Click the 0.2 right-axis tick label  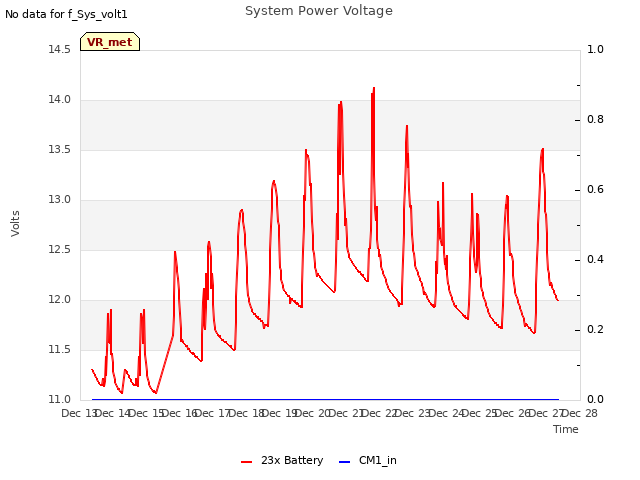[x=595, y=329]
